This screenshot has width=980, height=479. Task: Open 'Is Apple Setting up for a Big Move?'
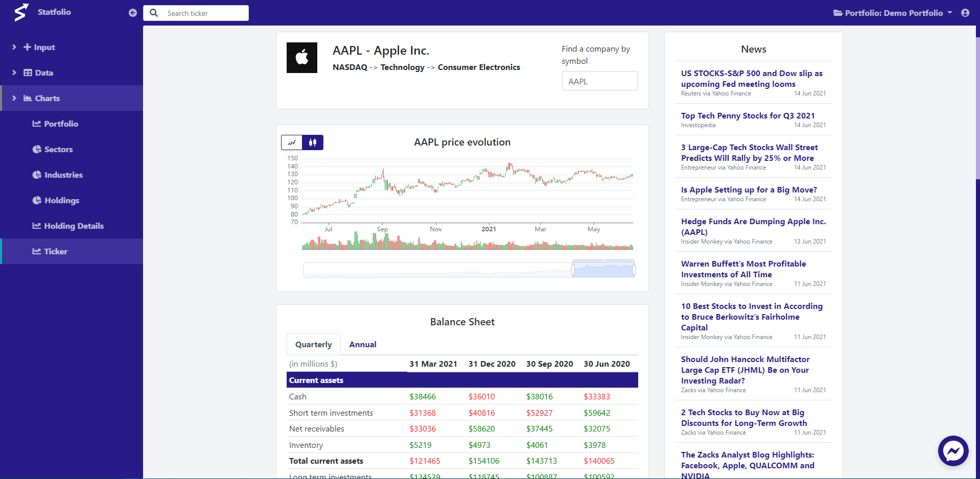pyautogui.click(x=749, y=190)
